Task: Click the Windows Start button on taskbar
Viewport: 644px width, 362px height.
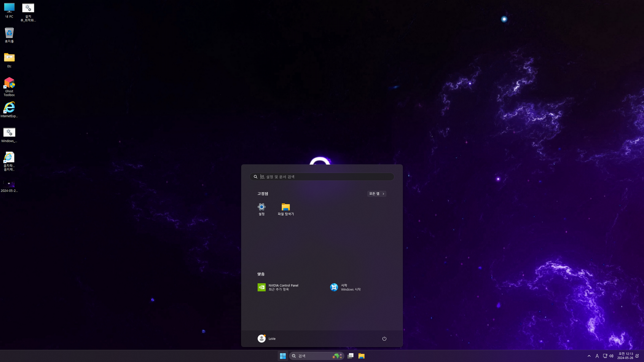Action: click(x=283, y=356)
